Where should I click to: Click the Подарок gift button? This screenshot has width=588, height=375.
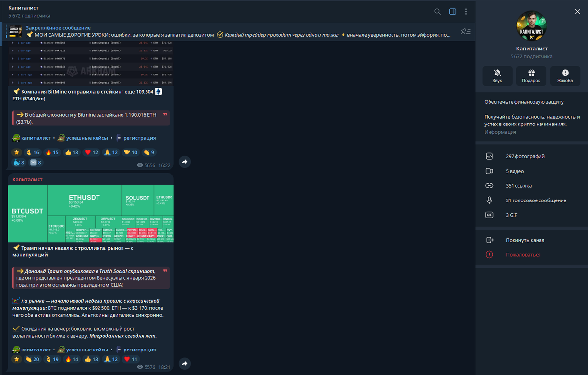click(x=531, y=76)
